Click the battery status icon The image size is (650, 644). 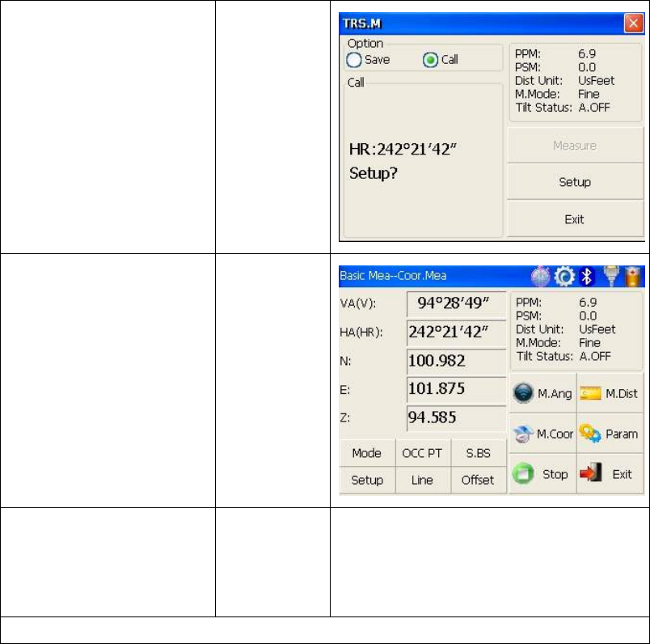point(633,277)
